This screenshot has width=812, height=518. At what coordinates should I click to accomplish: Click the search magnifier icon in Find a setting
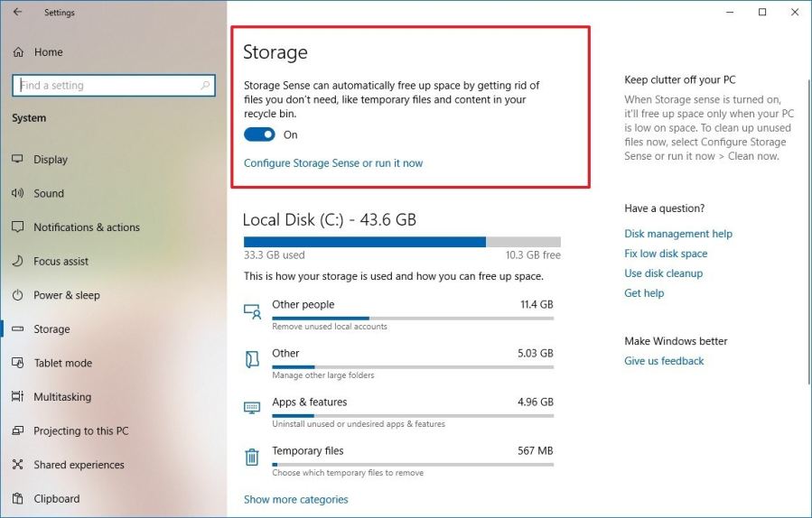[205, 85]
